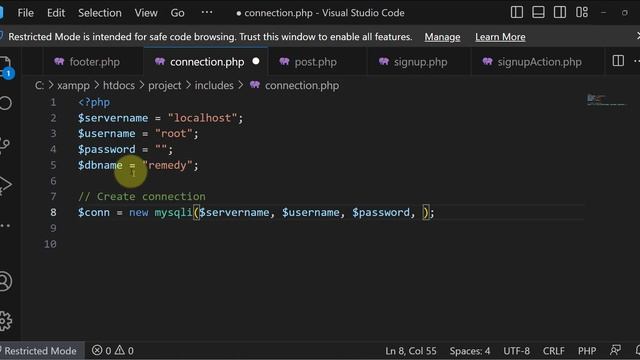Toggle the bottom panel layout icon
This screenshot has width=640, height=360.
pyautogui.click(x=538, y=12)
